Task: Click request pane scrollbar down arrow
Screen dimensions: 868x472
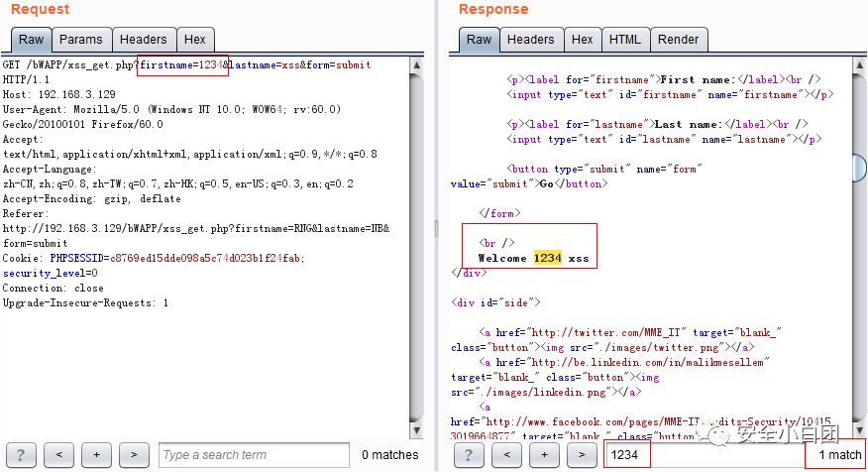Action: (x=417, y=430)
